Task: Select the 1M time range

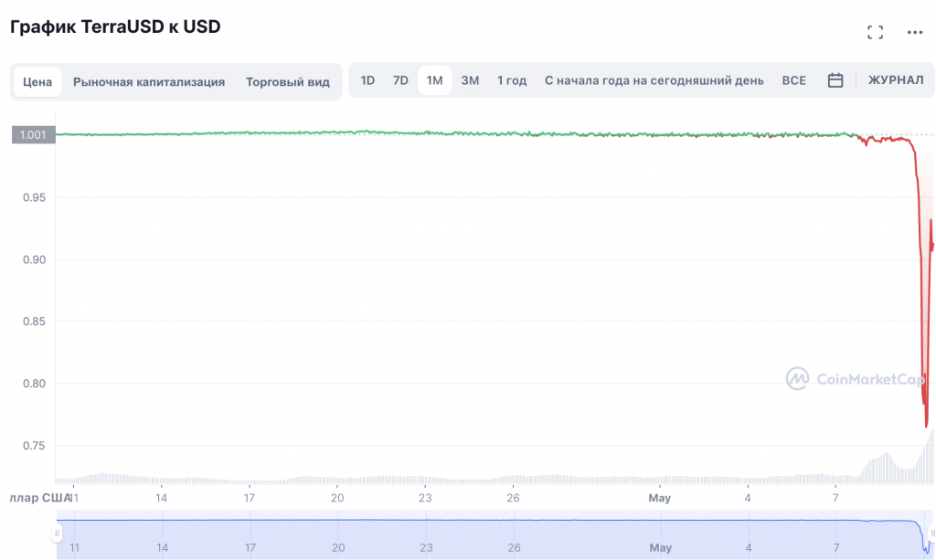Action: pos(434,80)
